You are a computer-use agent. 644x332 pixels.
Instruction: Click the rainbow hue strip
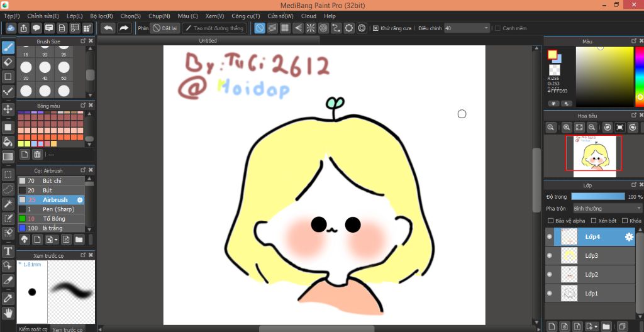pos(640,77)
